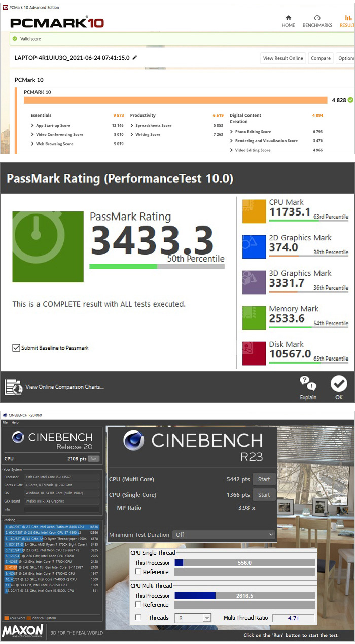The height and width of the screenshot is (644, 355).
Task: Switch to the BENCHMARKS tab
Action: click(317, 21)
